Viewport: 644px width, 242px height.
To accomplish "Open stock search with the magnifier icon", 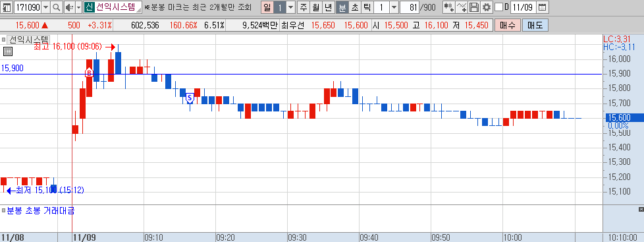I will pos(56,7).
